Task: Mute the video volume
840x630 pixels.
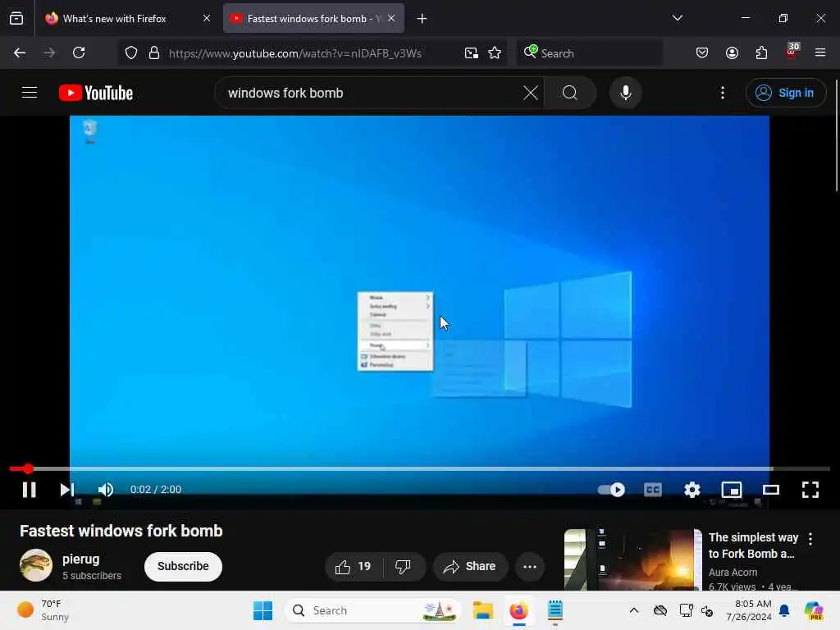Action: click(106, 490)
